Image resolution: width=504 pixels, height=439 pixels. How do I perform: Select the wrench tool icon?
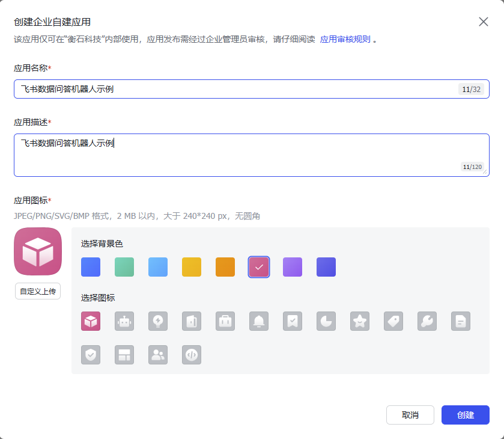click(427, 321)
